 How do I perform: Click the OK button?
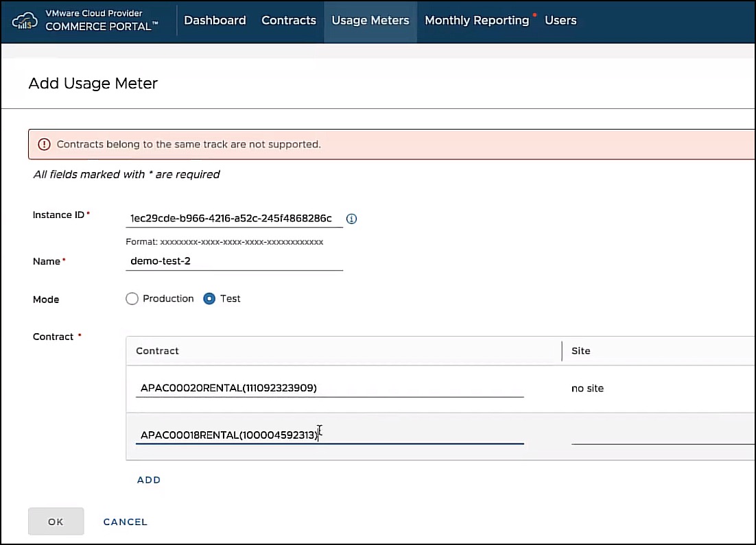pos(56,522)
